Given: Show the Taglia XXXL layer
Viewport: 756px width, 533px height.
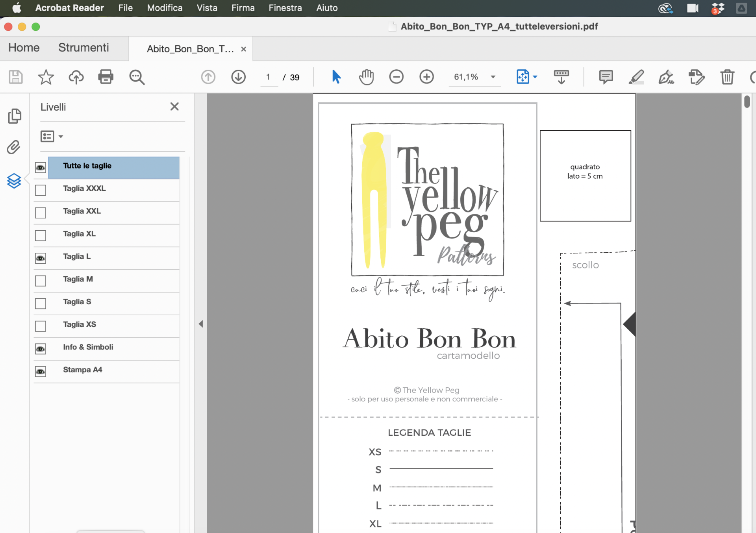Looking at the screenshot, I should pos(41,190).
